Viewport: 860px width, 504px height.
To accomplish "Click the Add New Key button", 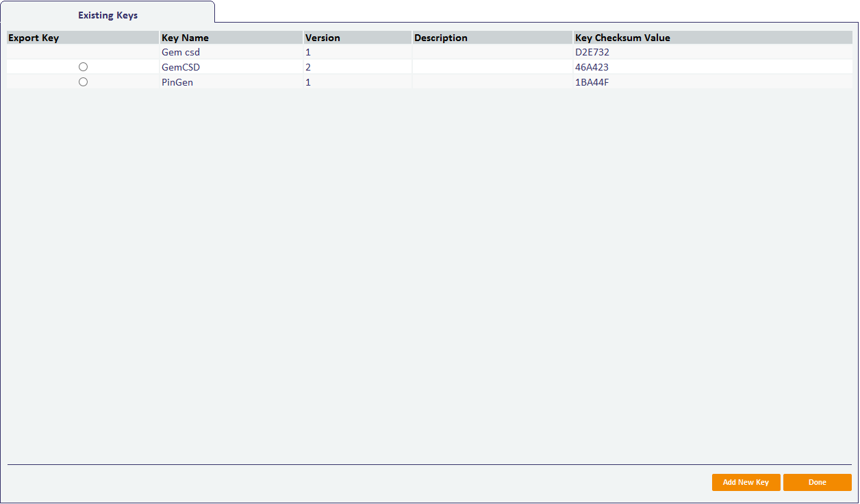I will pos(746,483).
